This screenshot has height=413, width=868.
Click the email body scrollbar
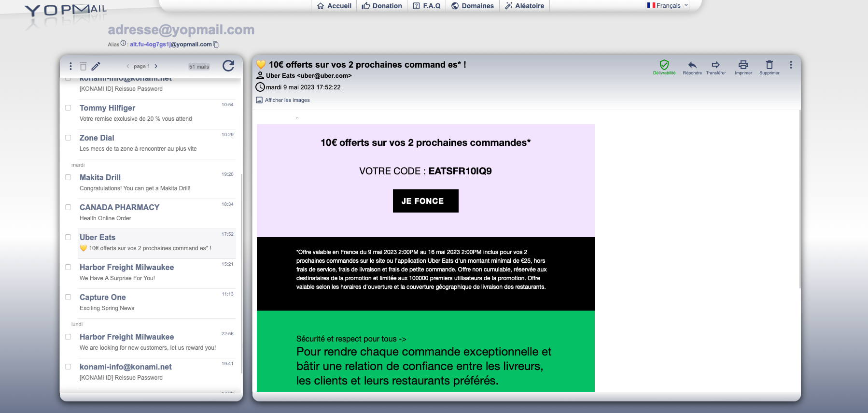coord(799,199)
